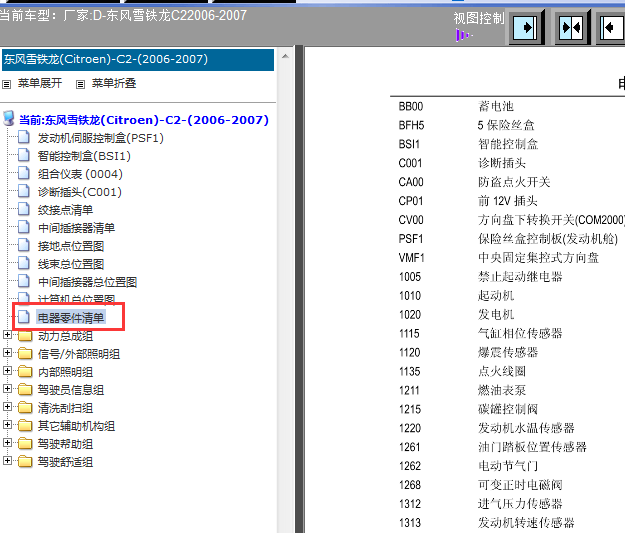625x533 pixels.
Task: Click folder icon of 驾驶帮助组
Action: pos(25,443)
